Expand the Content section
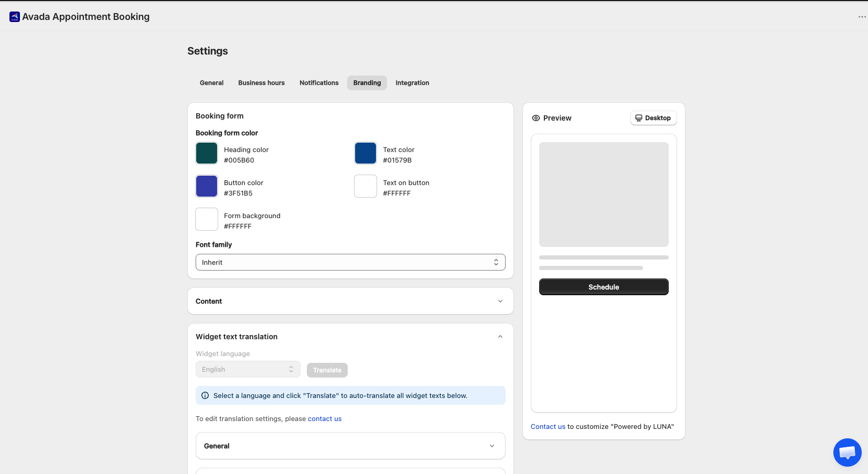Screen dimensions: 868x474 (x=350, y=301)
